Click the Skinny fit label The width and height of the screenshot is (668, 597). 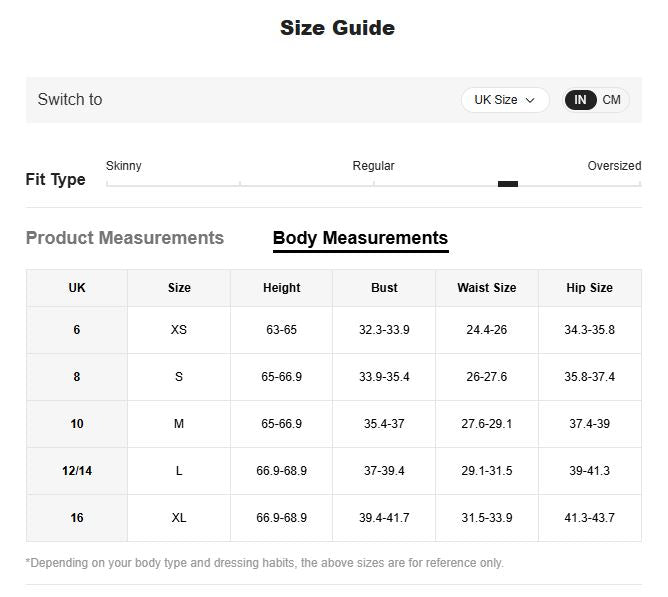pos(124,166)
